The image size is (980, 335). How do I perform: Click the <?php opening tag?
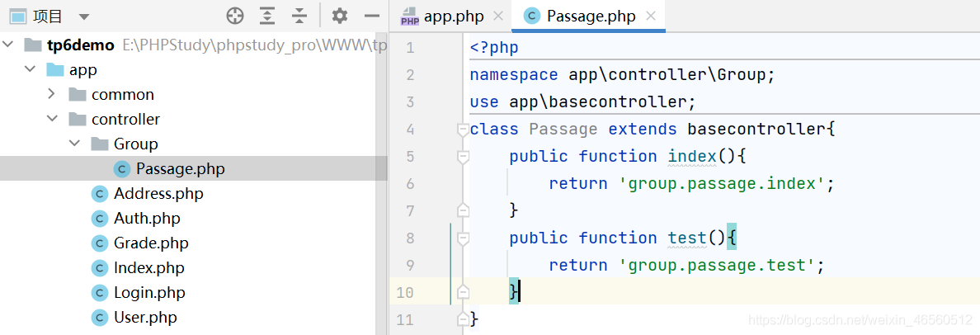pyautogui.click(x=494, y=48)
